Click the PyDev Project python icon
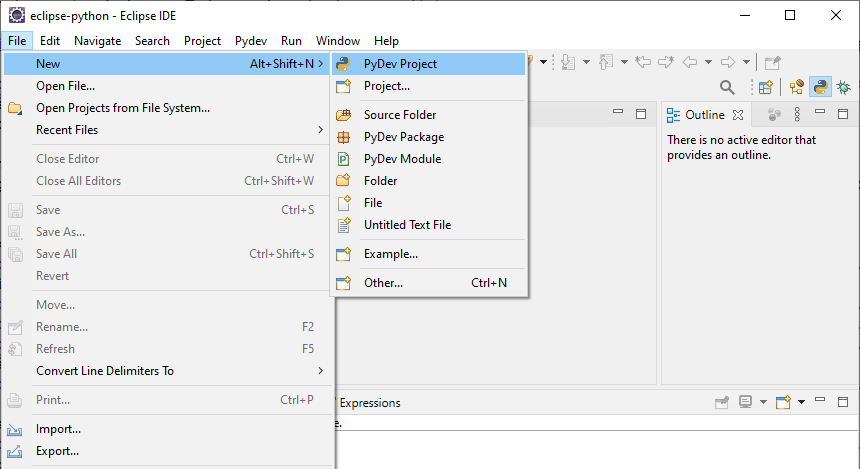Image resolution: width=860 pixels, height=469 pixels. pos(343,64)
